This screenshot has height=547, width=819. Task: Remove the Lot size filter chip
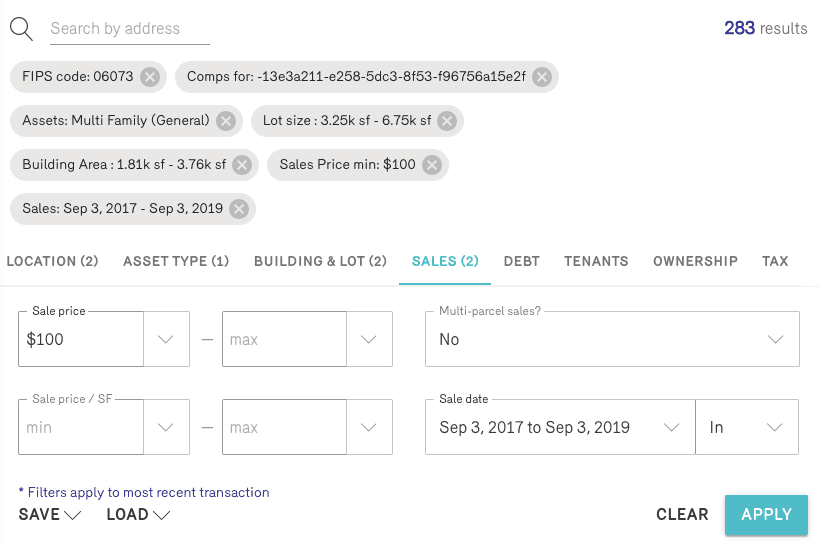(x=447, y=121)
